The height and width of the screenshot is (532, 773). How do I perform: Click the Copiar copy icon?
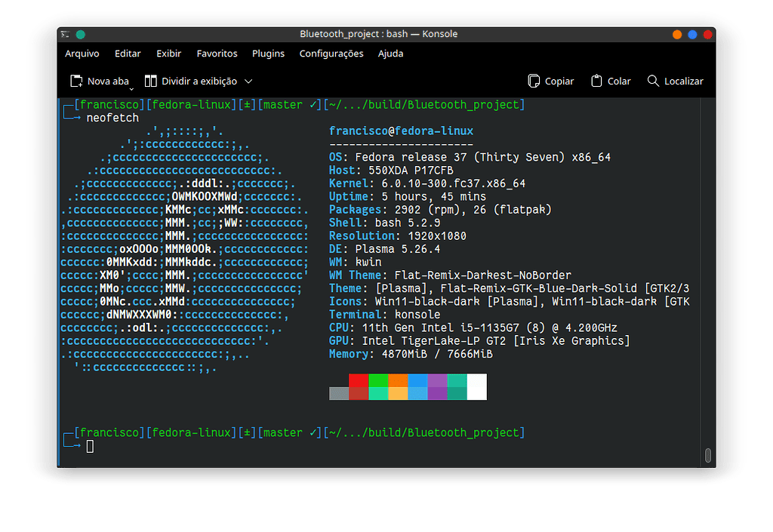(534, 81)
